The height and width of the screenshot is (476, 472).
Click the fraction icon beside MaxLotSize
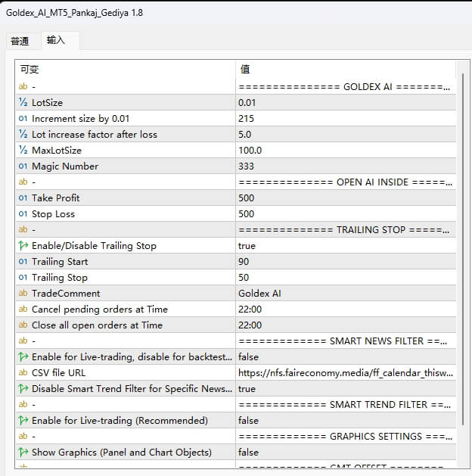[23, 151]
